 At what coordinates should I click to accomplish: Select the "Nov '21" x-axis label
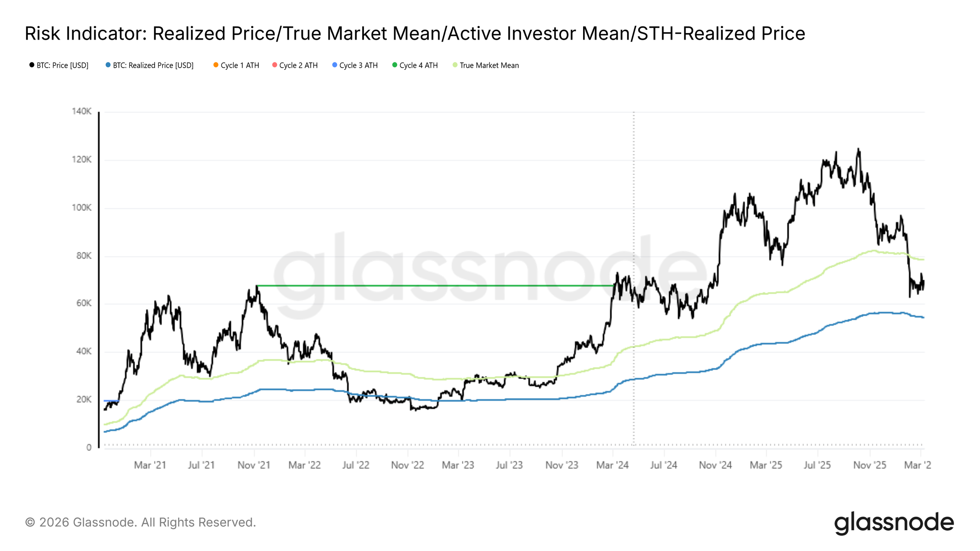254,465
